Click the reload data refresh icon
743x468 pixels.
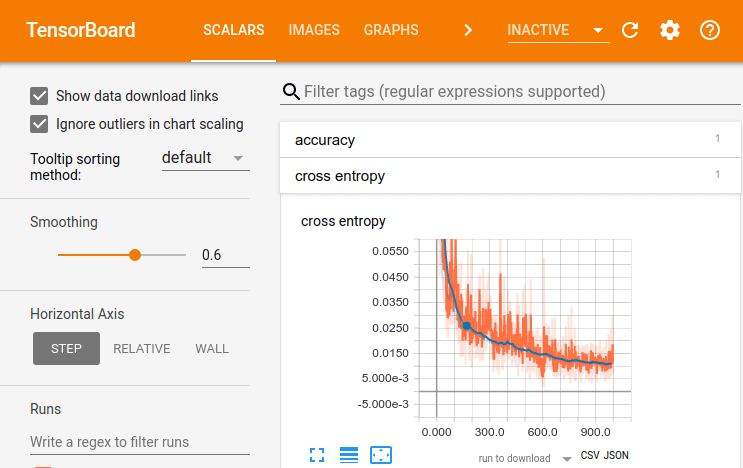point(630,30)
